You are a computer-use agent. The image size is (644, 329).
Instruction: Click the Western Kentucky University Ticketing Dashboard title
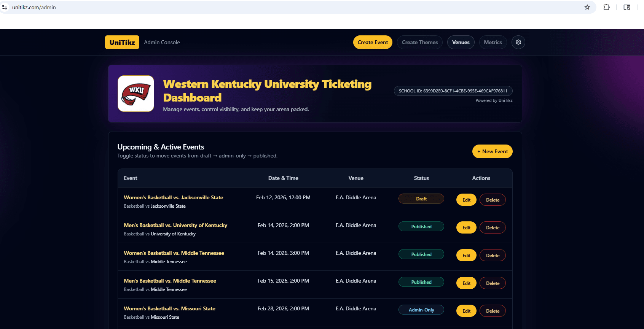coord(267,91)
